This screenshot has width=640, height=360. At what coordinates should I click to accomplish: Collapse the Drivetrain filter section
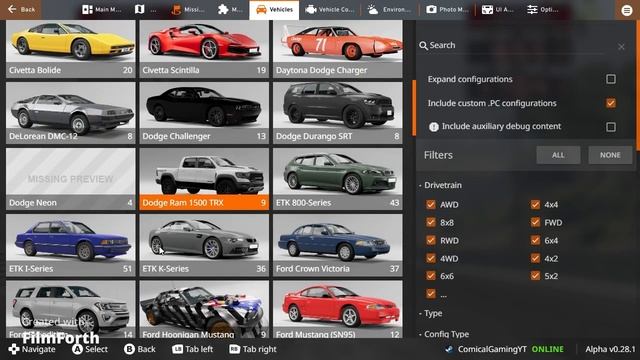coord(441,185)
